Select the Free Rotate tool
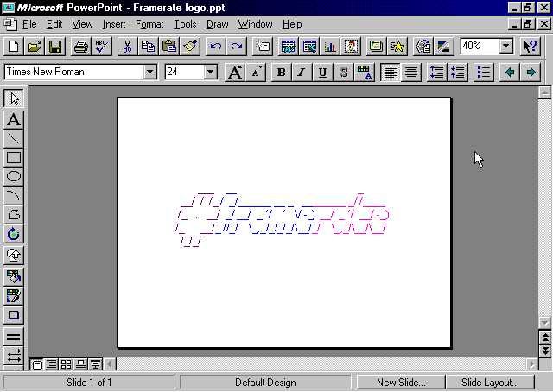The image size is (553, 392). point(14,234)
